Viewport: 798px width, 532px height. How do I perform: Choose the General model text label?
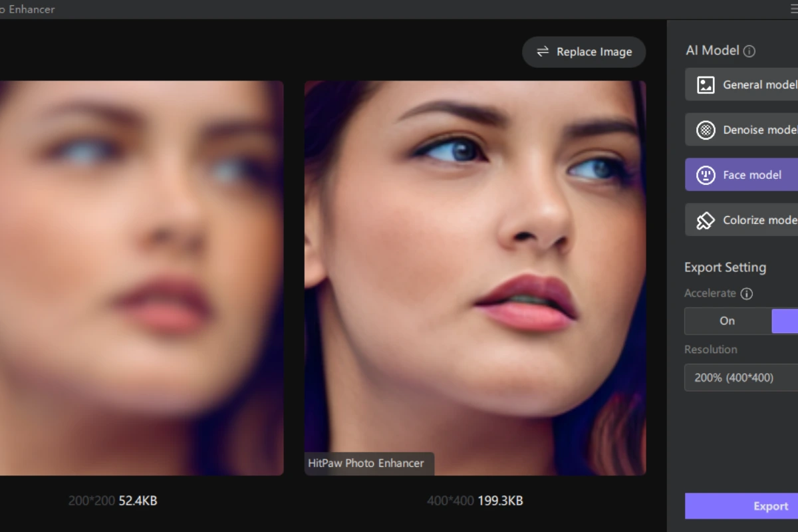point(759,84)
